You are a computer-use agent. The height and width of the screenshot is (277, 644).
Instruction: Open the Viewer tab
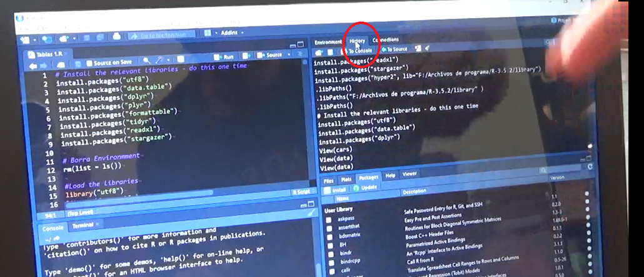pos(410,174)
